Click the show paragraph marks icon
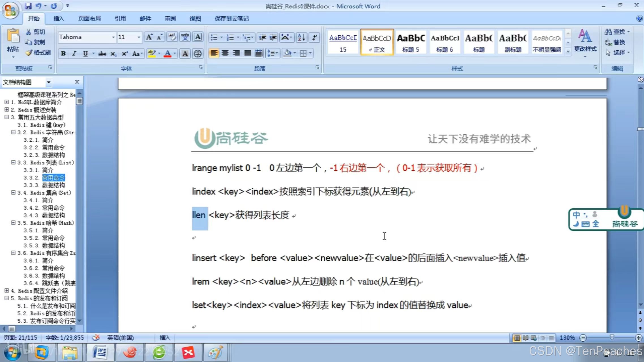Image resolution: width=644 pixels, height=362 pixels. pos(314,37)
